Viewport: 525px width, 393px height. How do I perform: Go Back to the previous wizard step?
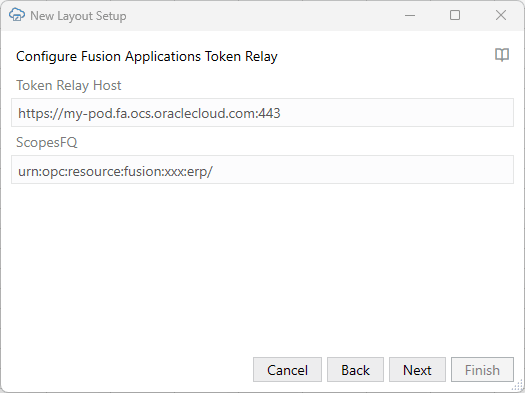click(355, 370)
